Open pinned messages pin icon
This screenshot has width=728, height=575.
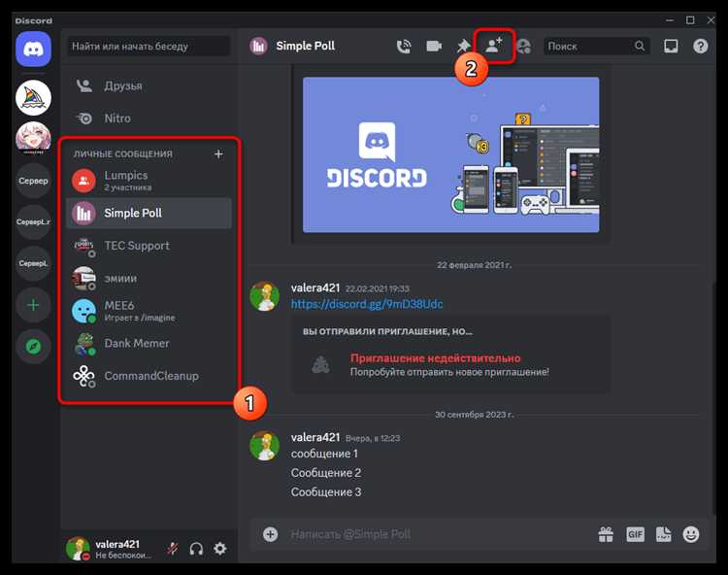click(463, 46)
